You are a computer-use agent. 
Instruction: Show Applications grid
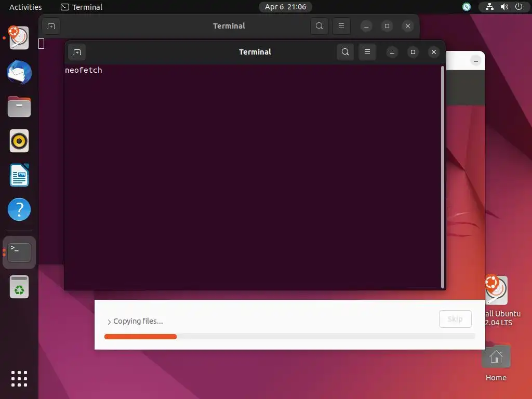coord(19,379)
